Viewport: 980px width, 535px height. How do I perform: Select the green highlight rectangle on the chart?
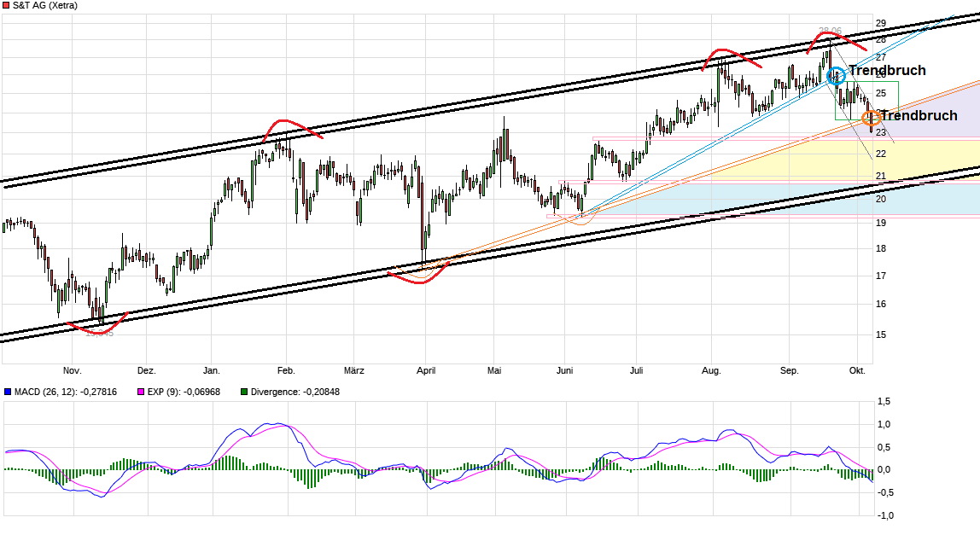coord(866,101)
